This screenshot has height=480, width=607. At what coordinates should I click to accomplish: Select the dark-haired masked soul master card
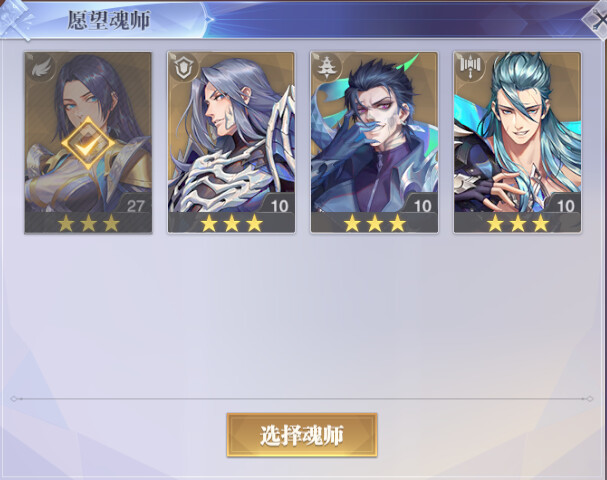(x=374, y=142)
